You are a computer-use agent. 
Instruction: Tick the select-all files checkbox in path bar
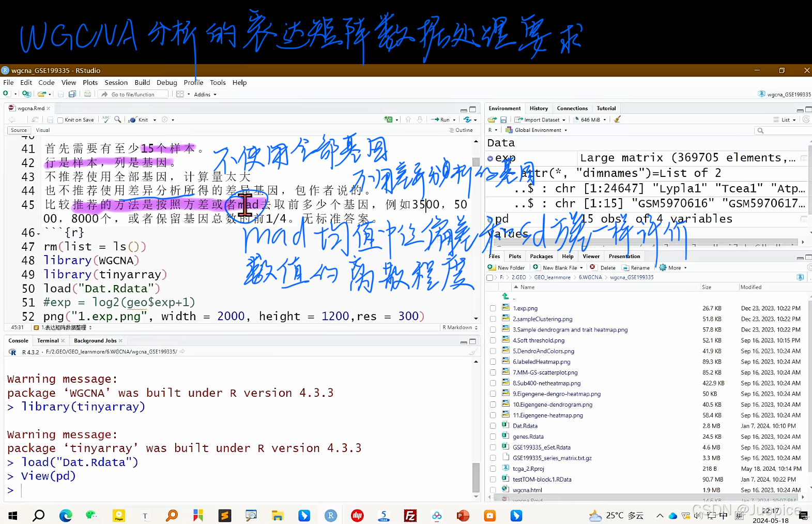(x=490, y=278)
